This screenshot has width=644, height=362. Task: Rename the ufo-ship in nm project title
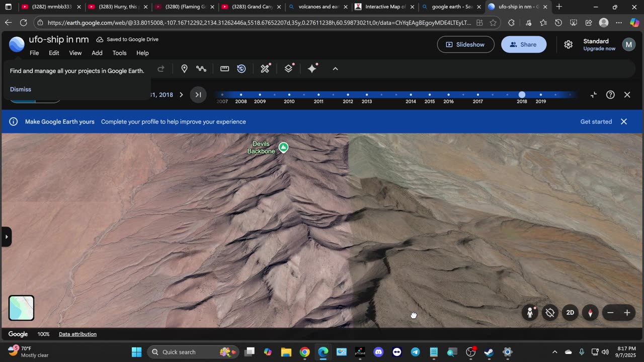click(58, 40)
